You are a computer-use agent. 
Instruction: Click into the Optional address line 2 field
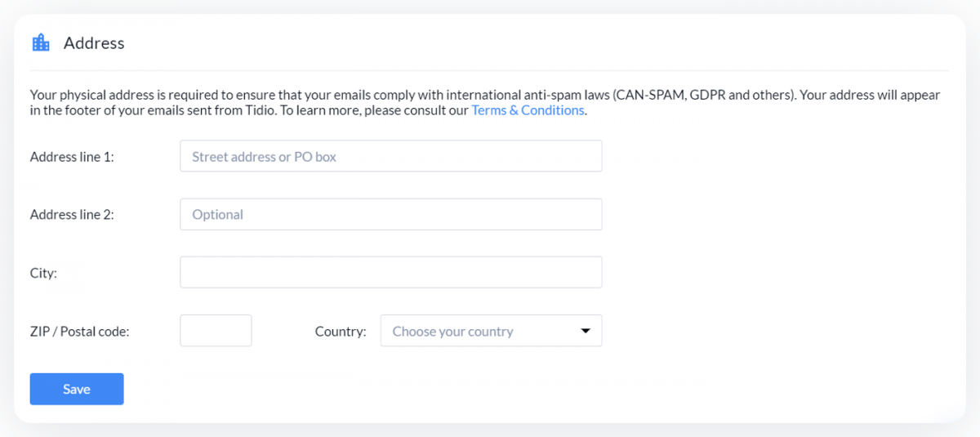coord(390,214)
